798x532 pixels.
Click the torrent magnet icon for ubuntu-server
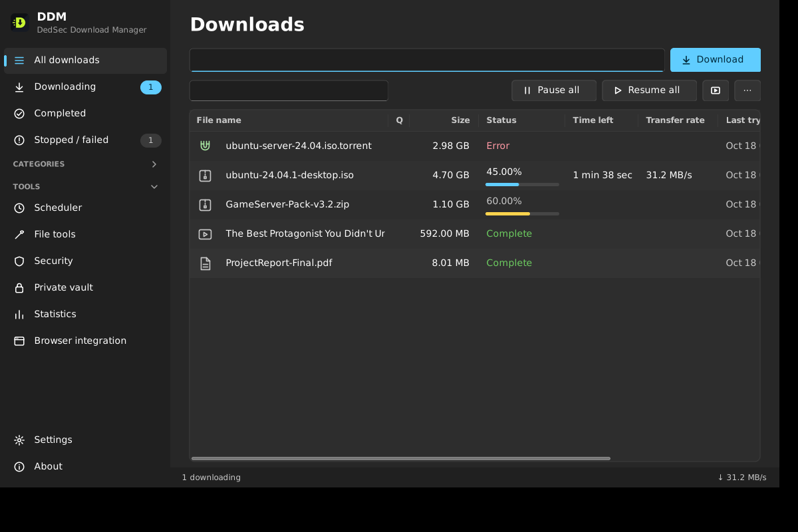pyautogui.click(x=205, y=146)
